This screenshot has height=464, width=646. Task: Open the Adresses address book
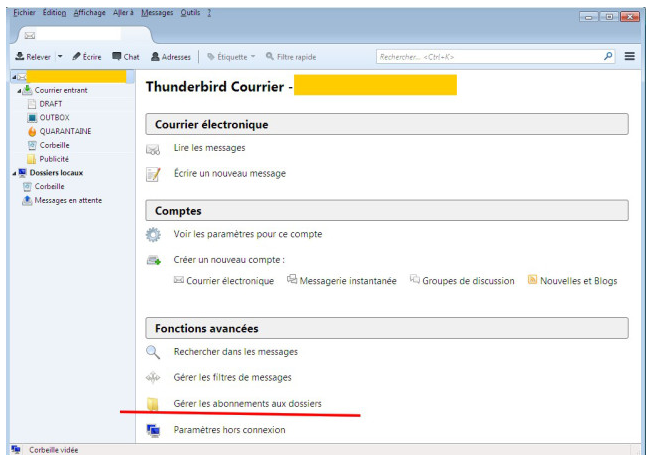(170, 57)
